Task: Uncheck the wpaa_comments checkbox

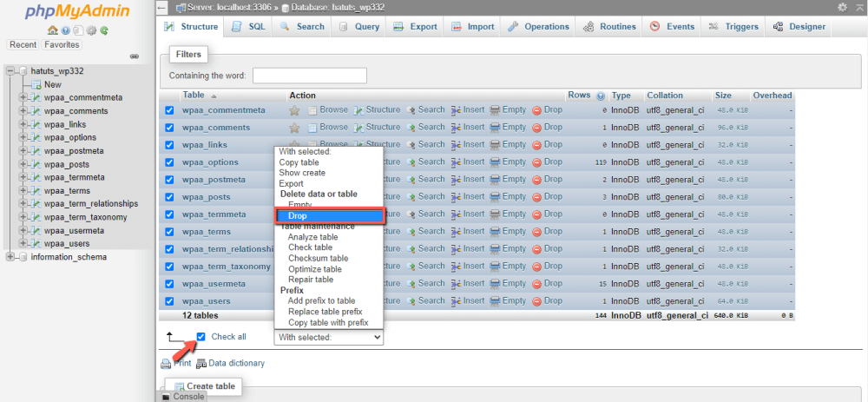Action: coord(169,128)
